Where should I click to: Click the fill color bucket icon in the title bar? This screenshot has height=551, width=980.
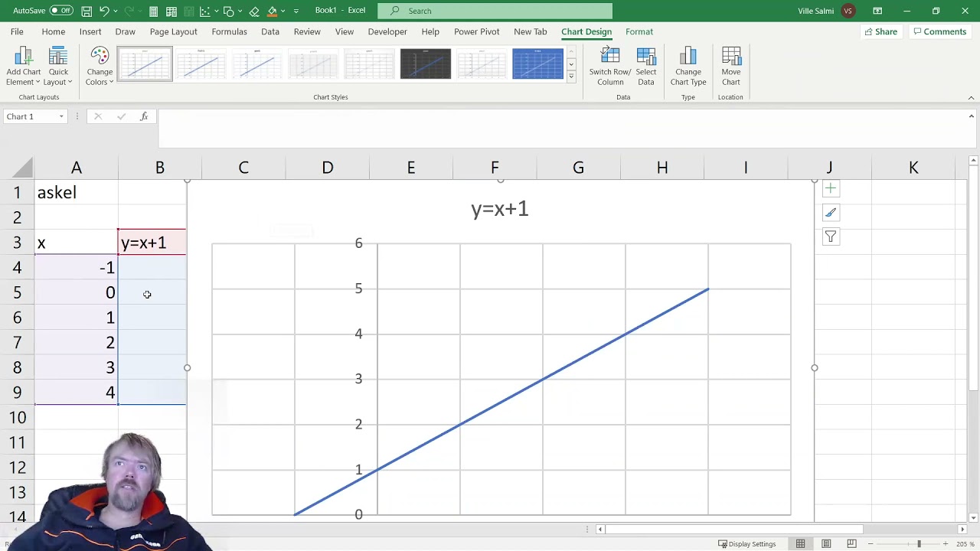coord(272,11)
